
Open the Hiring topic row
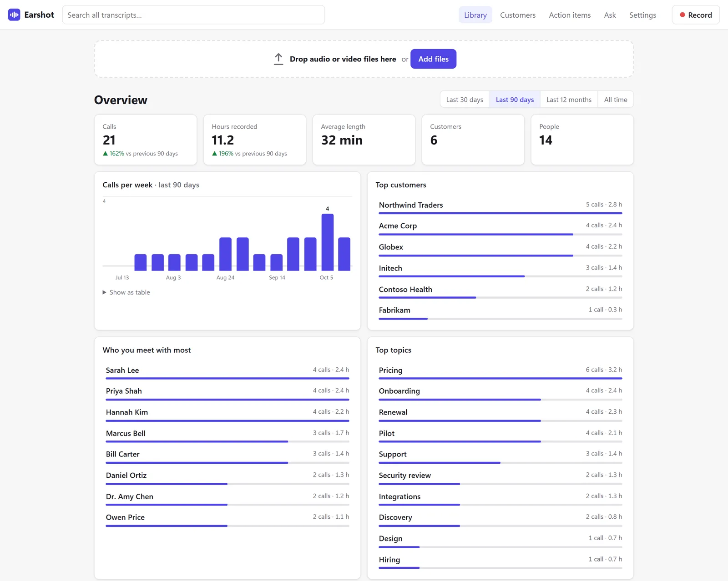coord(500,562)
